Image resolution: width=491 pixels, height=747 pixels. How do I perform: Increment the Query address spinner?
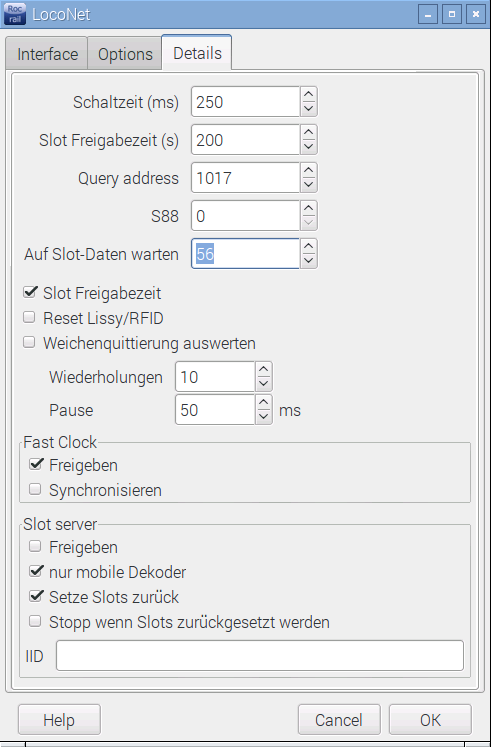(309, 171)
